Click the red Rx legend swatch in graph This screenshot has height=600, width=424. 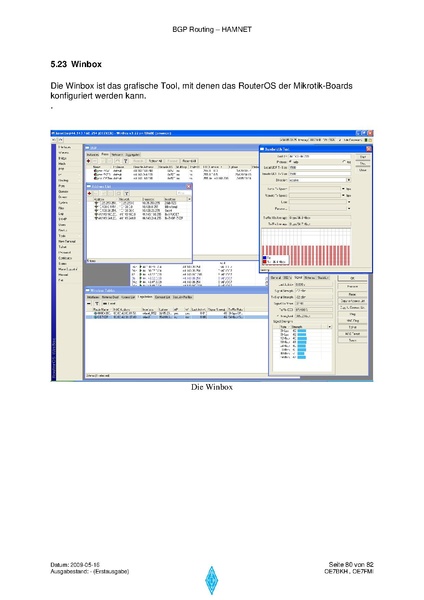point(264,262)
